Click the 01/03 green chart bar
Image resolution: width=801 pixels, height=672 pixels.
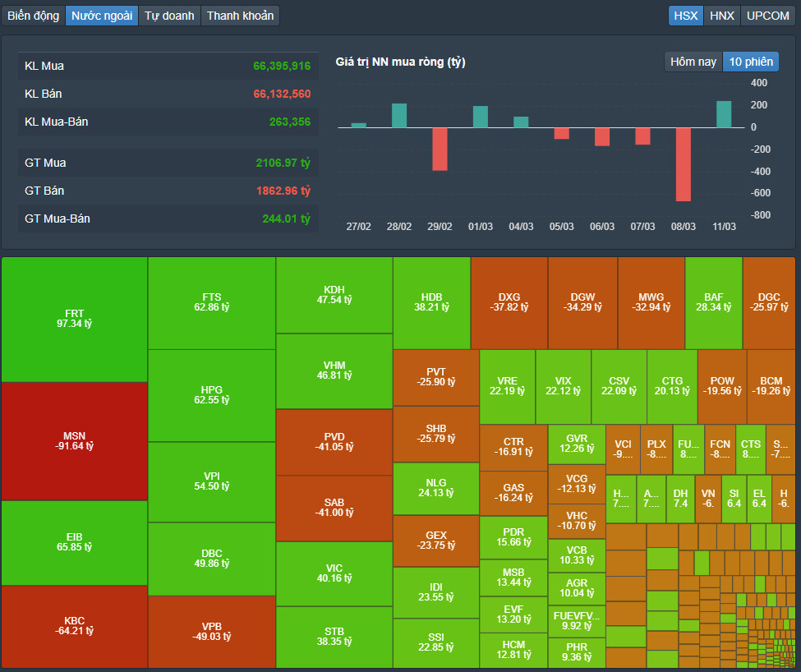coord(481,117)
